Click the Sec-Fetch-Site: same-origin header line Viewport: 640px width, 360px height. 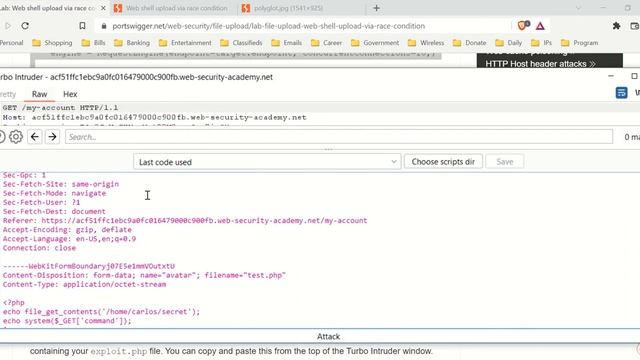(x=61, y=184)
